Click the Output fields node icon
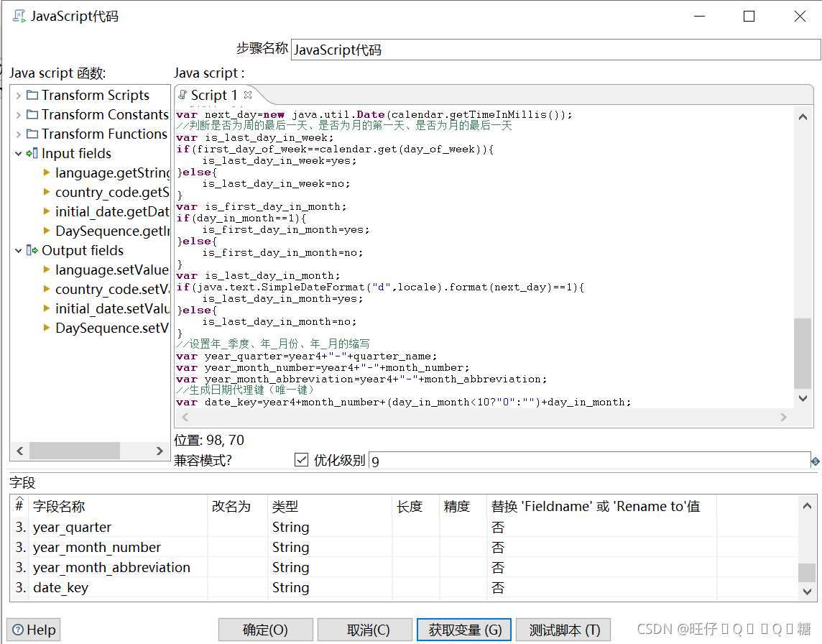 pos(32,250)
